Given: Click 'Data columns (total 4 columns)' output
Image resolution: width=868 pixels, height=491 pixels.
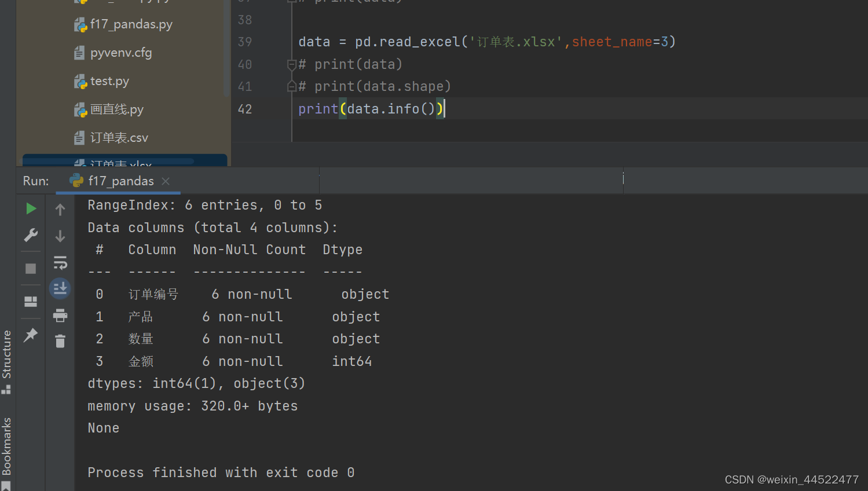Looking at the screenshot, I should click(x=213, y=228).
